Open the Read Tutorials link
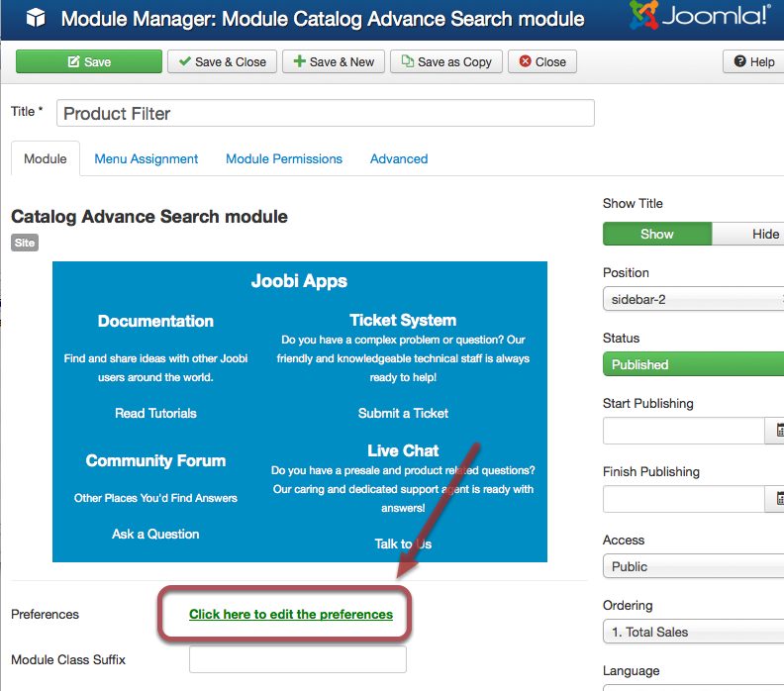The image size is (784, 691). tap(155, 413)
